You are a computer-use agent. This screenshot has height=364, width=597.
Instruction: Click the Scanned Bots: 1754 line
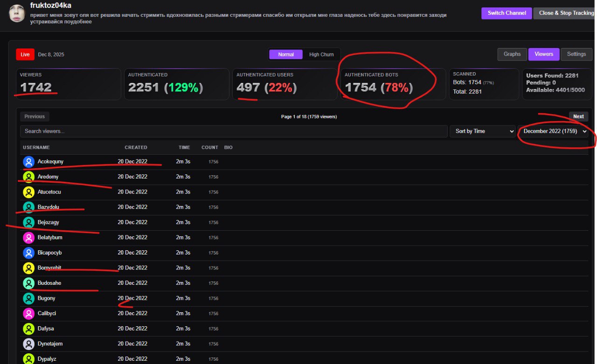click(x=473, y=82)
